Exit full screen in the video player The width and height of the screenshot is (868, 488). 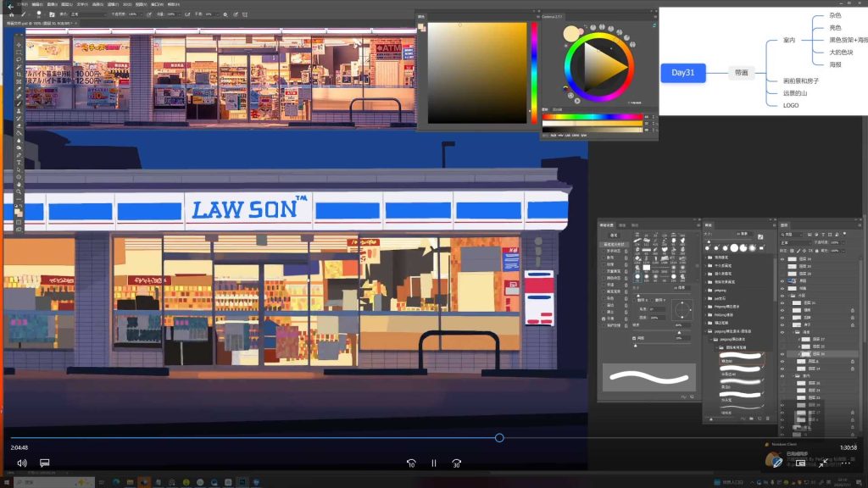click(x=823, y=463)
